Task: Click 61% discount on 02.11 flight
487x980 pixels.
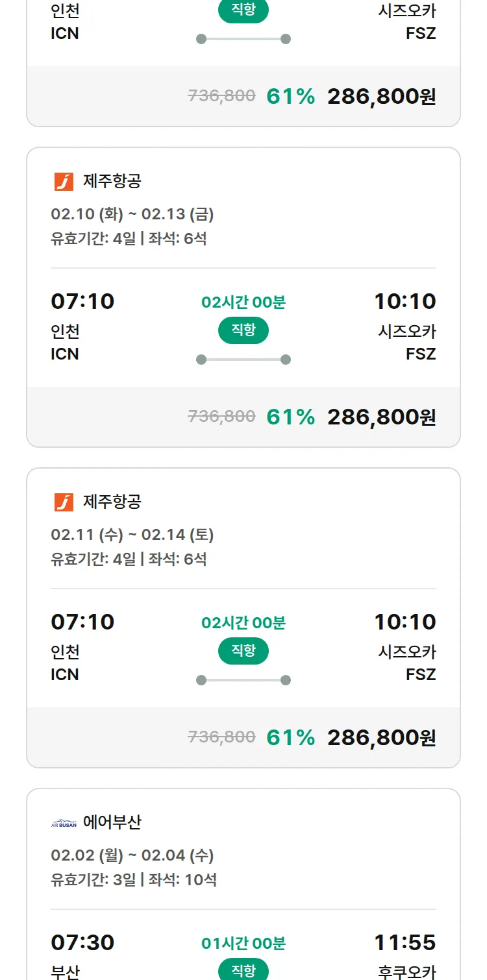Action: [x=290, y=737]
